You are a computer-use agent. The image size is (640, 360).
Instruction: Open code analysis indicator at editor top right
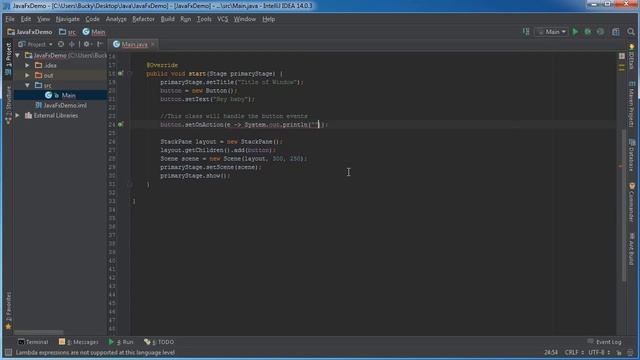click(x=622, y=56)
